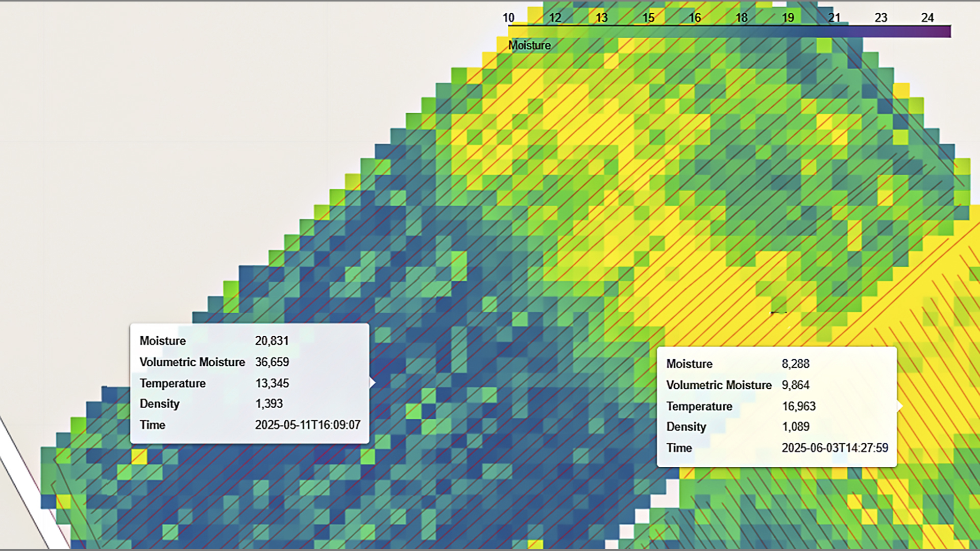Image resolution: width=980 pixels, height=551 pixels.
Task: Click the Density value 1,393
Action: [x=268, y=404]
